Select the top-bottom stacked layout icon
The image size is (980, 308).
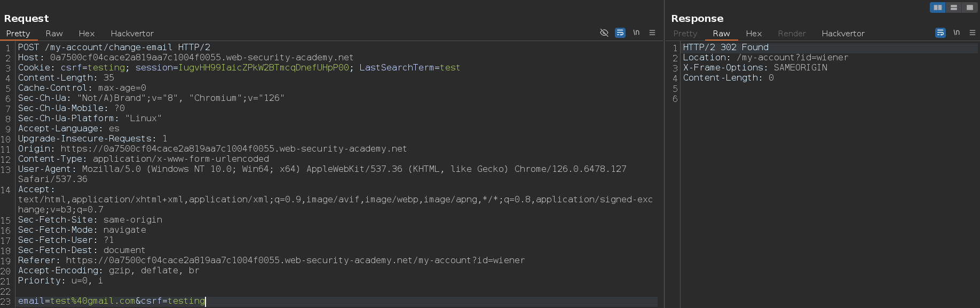click(x=953, y=7)
